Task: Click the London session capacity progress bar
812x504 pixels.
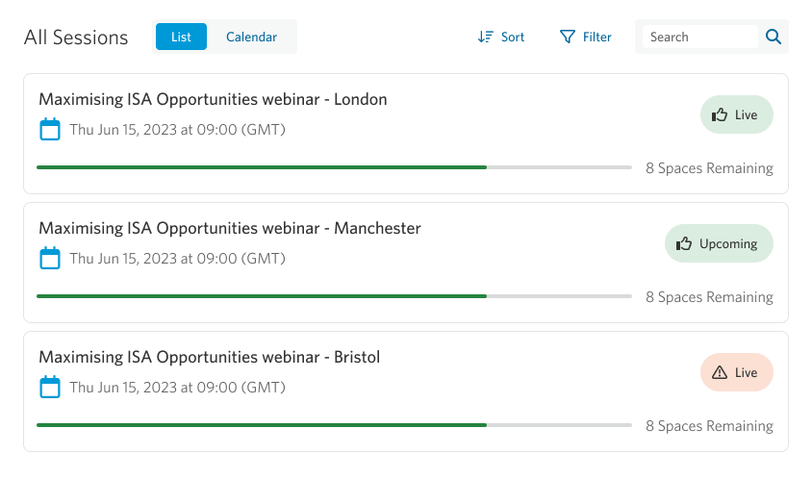Action: tap(334, 167)
